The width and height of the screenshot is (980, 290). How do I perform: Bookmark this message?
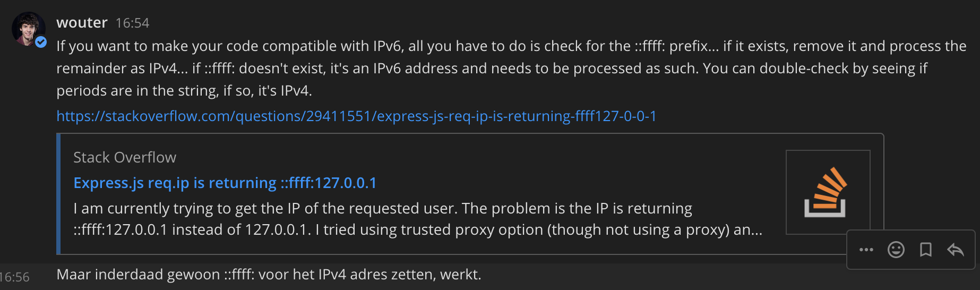coord(925,250)
